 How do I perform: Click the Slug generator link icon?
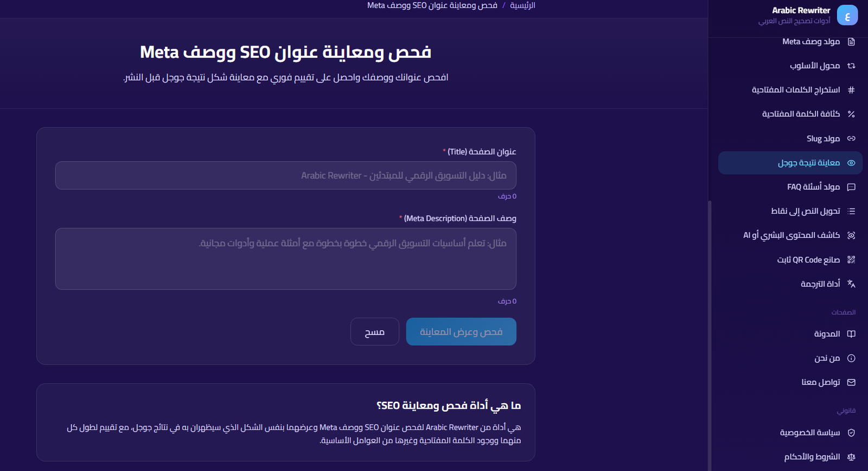point(851,138)
